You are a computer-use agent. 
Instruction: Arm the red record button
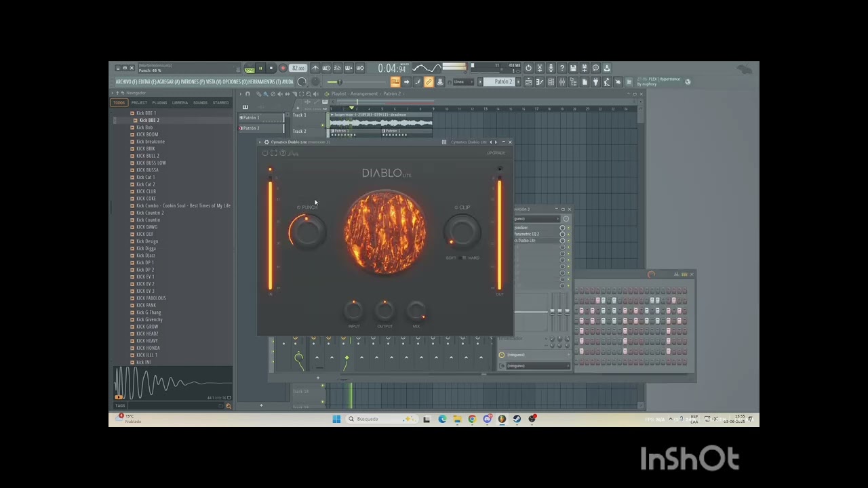(x=283, y=68)
